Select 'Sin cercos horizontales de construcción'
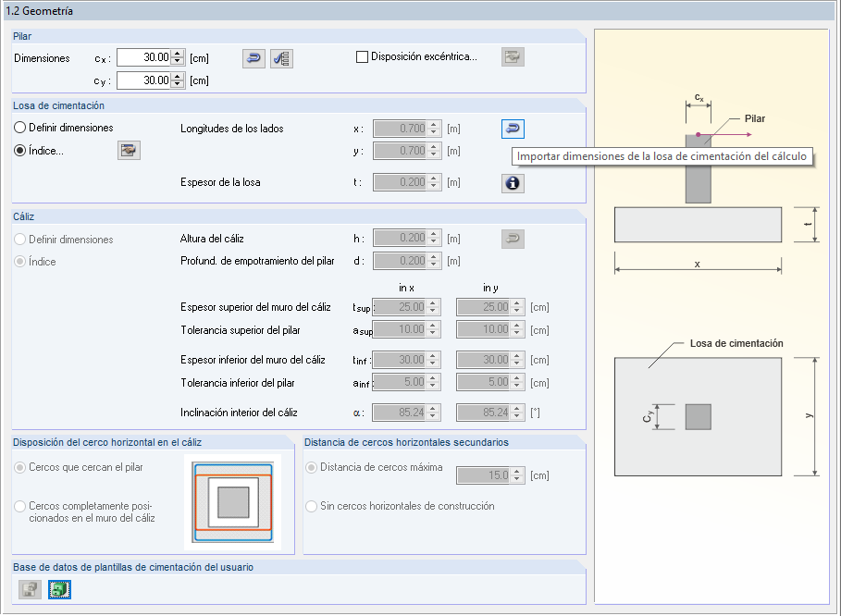841x616 pixels. click(312, 506)
